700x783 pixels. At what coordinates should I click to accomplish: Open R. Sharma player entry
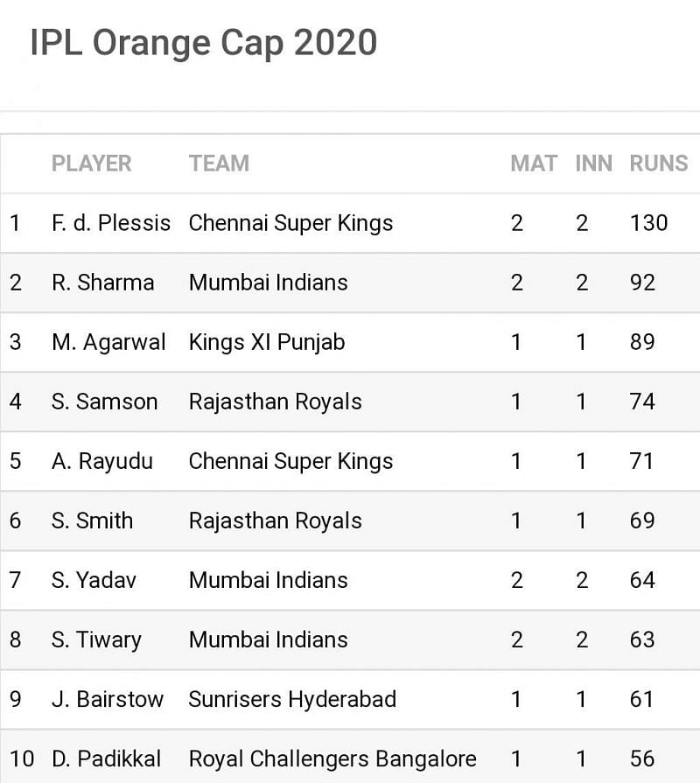(x=102, y=283)
